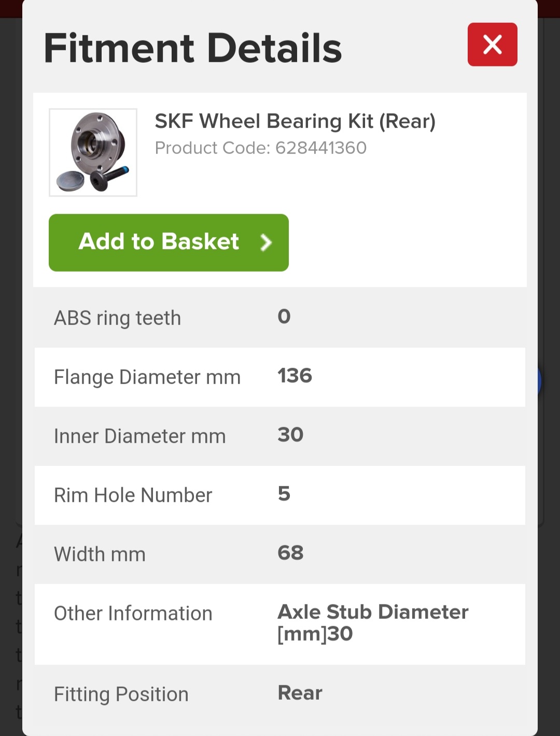Select the Inner Diameter mm row
The height and width of the screenshot is (736, 560).
pyautogui.click(x=280, y=436)
